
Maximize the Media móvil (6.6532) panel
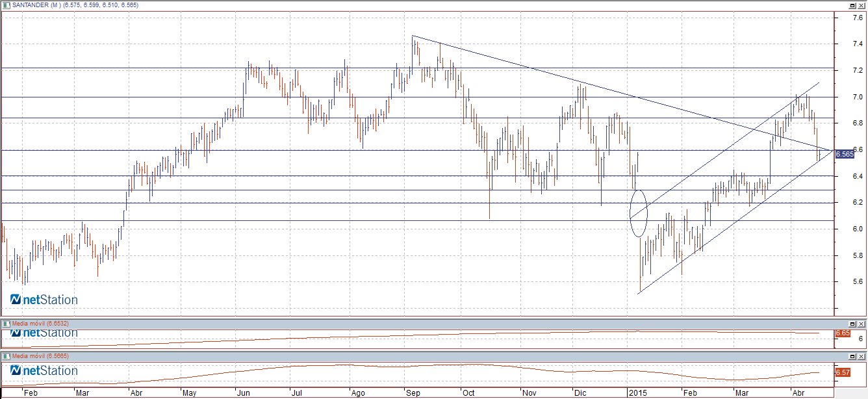852,323
